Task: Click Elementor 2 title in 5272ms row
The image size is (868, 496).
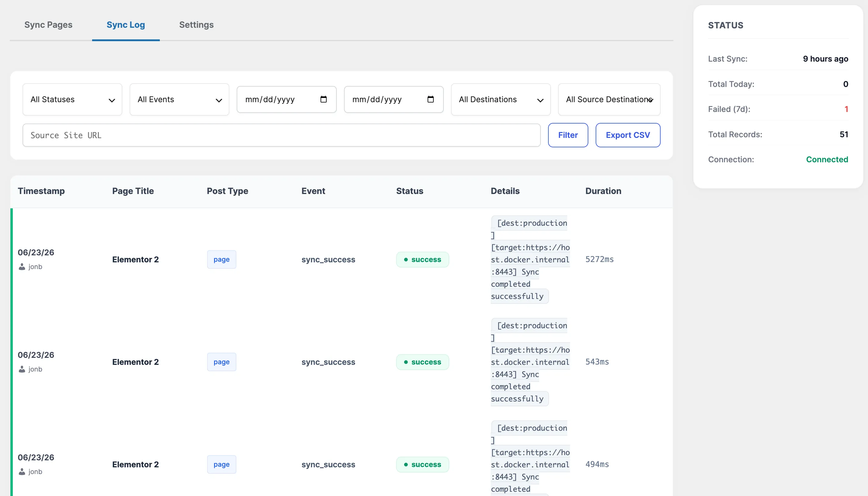Action: point(135,260)
